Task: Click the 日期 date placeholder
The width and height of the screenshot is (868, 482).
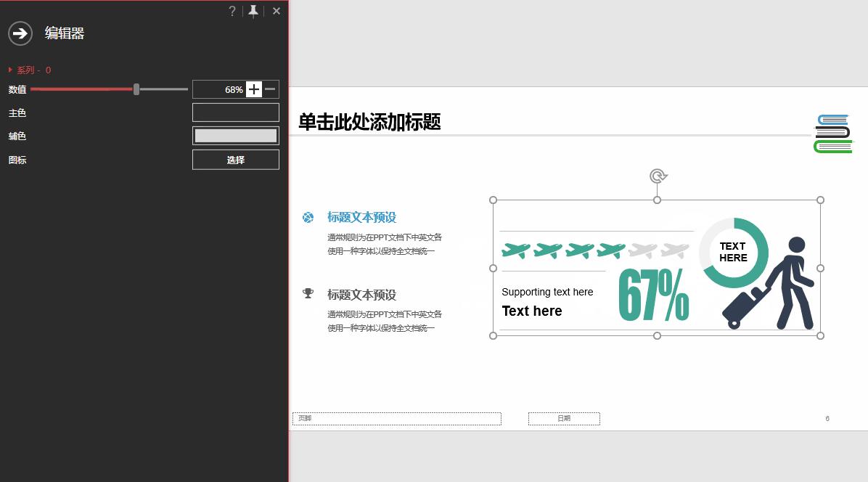Action: (564, 418)
